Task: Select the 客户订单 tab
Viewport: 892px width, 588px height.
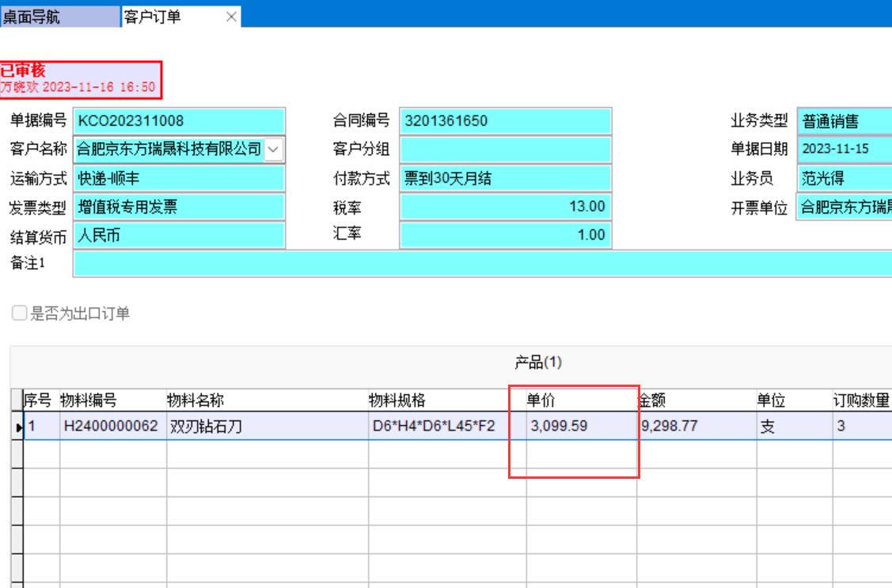Action: 154,15
